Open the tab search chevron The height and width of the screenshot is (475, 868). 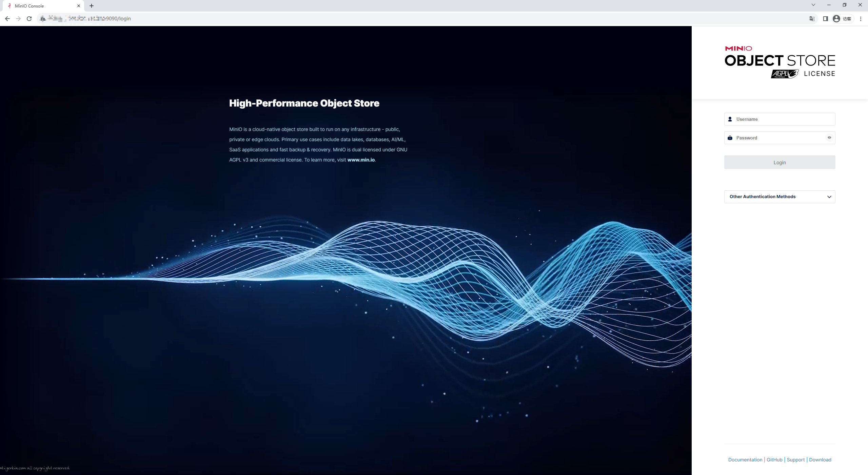pyautogui.click(x=813, y=5)
